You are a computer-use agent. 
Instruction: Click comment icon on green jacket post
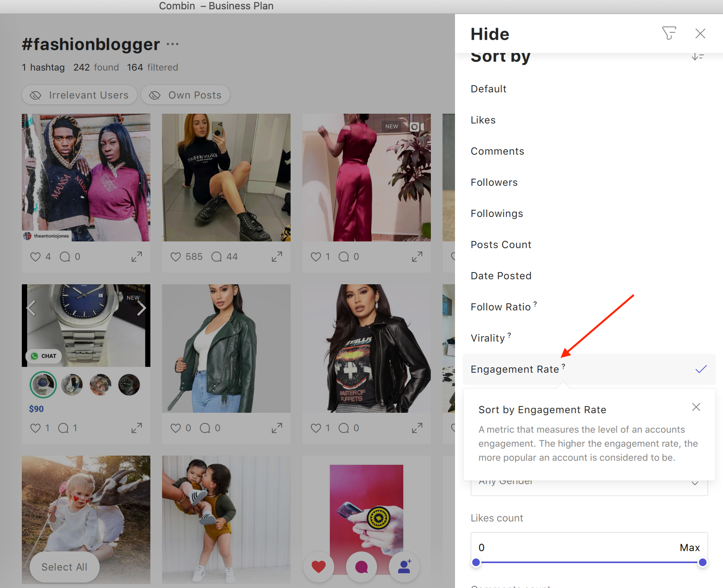205,428
